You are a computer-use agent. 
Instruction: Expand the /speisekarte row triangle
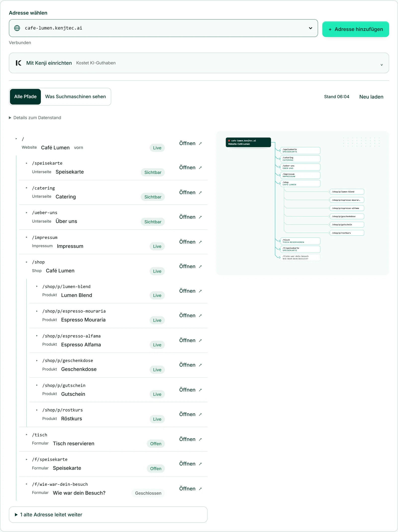coord(27,163)
